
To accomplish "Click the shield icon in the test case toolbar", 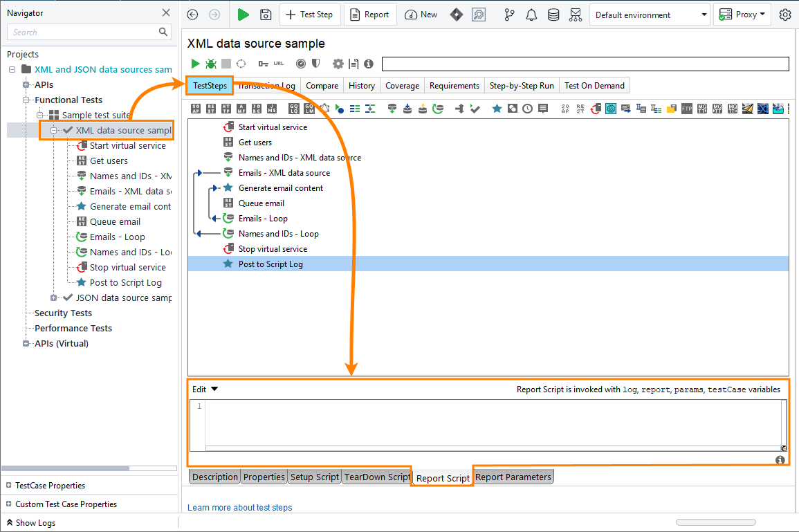I will pyautogui.click(x=316, y=63).
